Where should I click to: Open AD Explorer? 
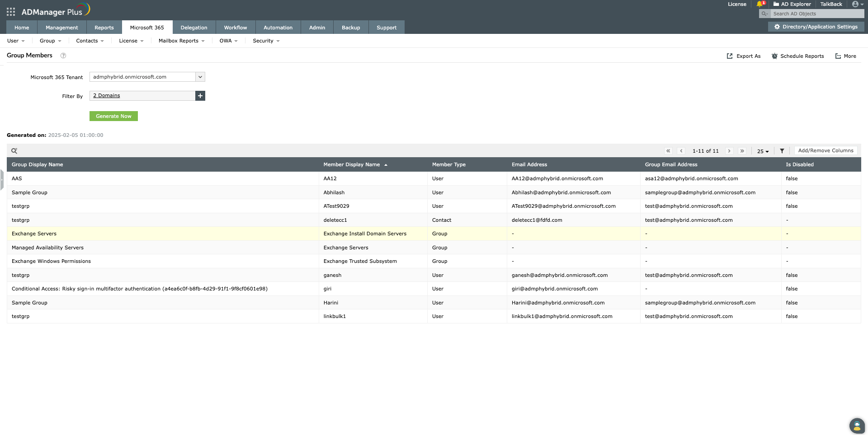792,4
